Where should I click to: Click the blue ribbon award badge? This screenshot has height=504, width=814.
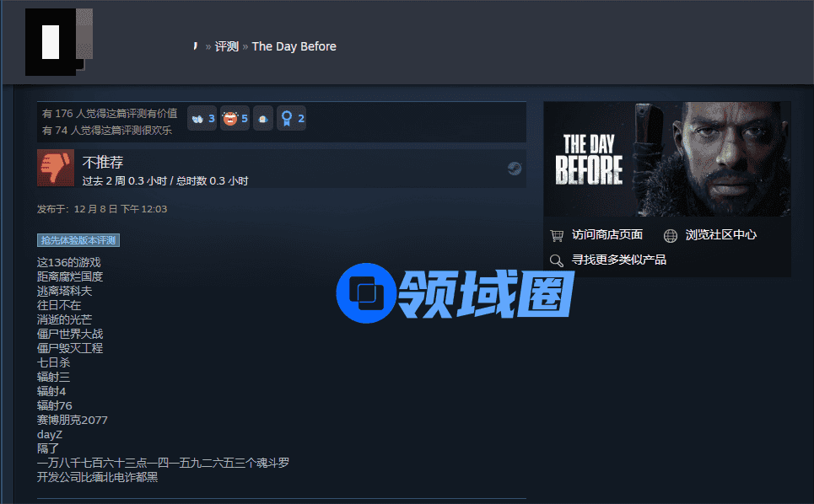291,118
